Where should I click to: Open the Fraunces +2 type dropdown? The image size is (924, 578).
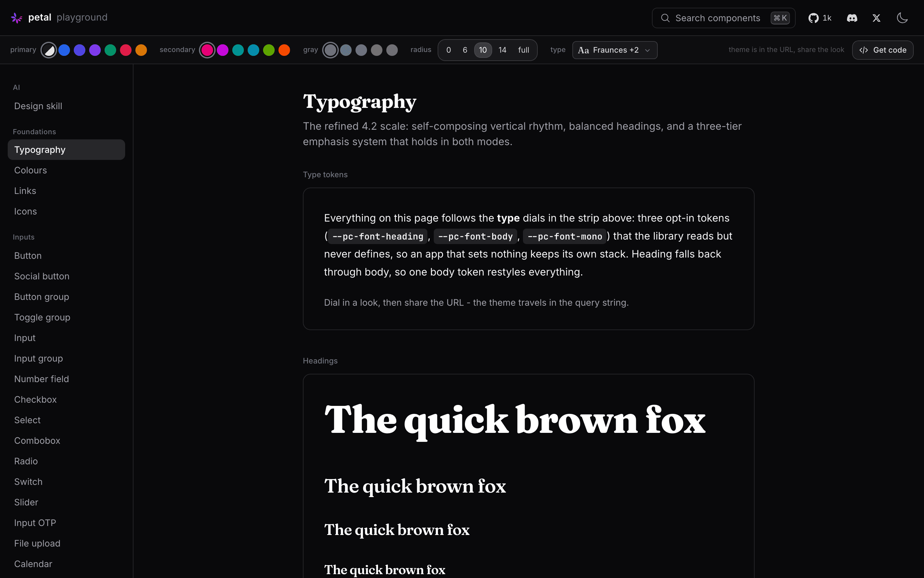pos(615,50)
